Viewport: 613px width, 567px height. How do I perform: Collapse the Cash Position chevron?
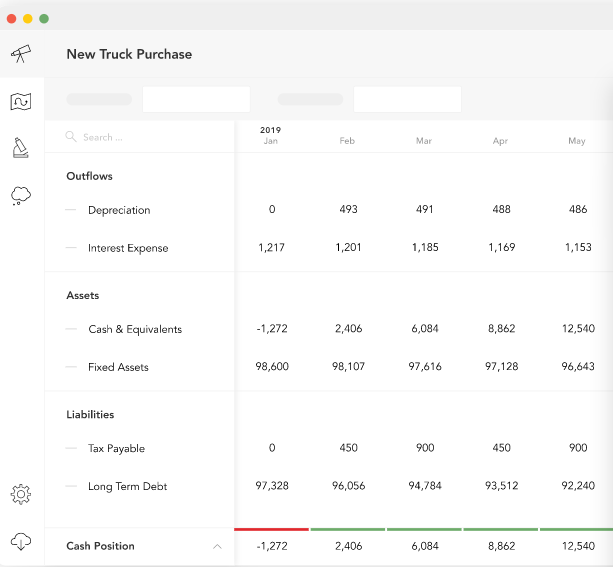[217, 546]
